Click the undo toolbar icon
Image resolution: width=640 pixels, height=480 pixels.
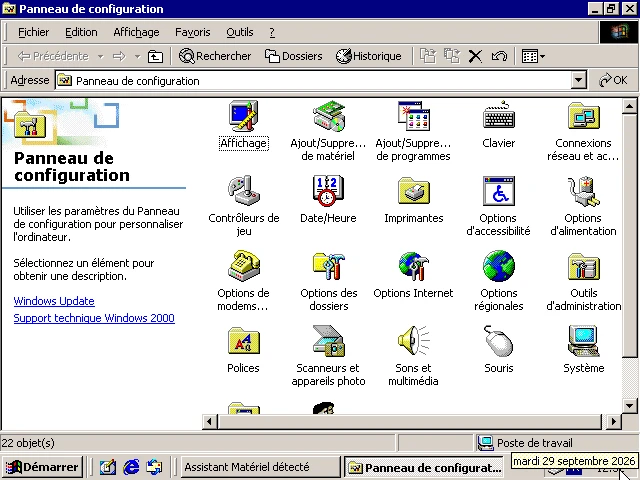tap(499, 56)
